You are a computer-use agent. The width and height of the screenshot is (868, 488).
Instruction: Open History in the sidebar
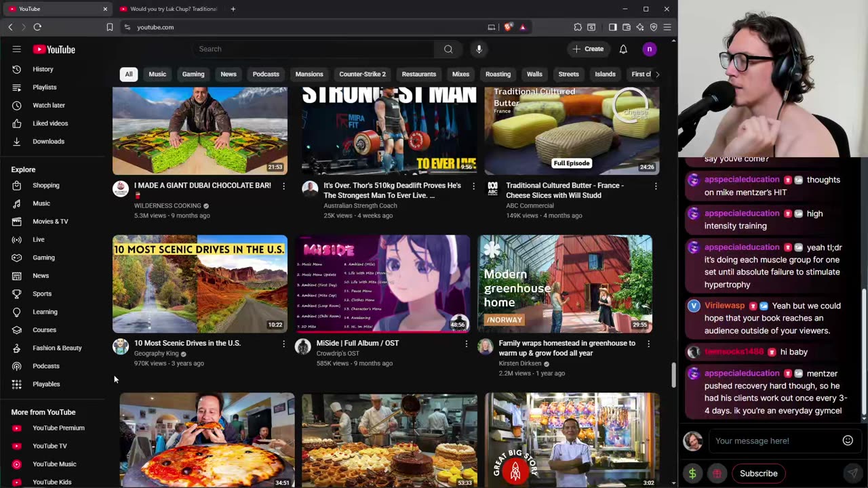click(x=43, y=69)
